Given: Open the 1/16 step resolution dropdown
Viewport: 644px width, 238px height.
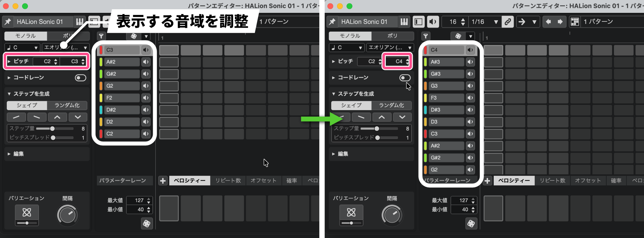Looking at the screenshot, I should (485, 22).
